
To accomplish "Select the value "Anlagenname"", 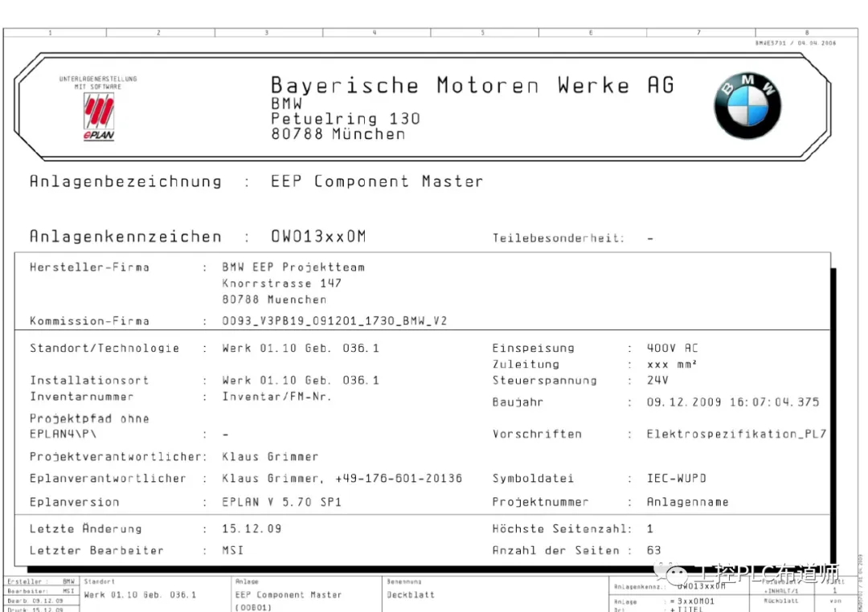I will (687, 502).
